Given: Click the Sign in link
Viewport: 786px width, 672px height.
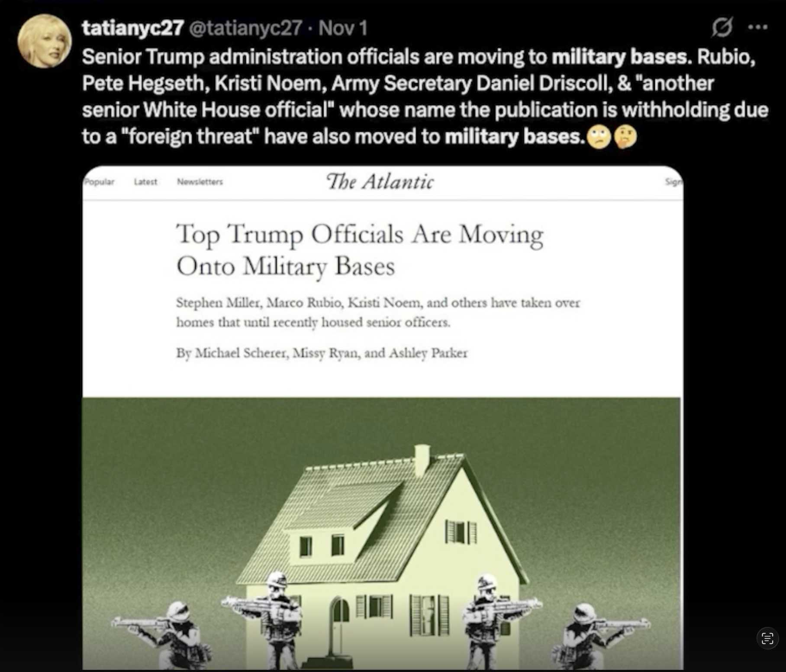Looking at the screenshot, I should (674, 182).
